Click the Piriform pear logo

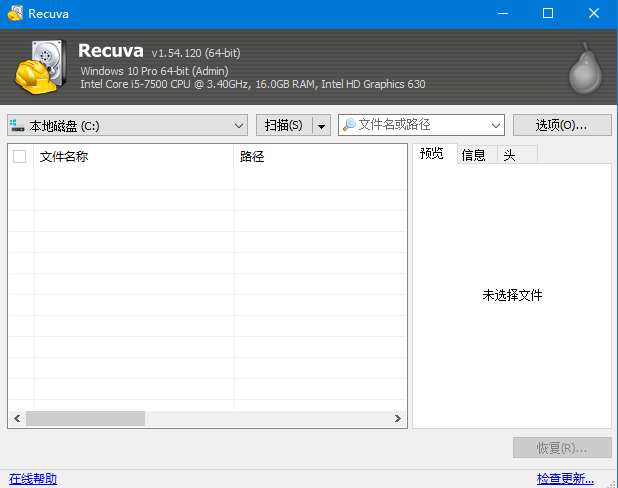(585, 69)
